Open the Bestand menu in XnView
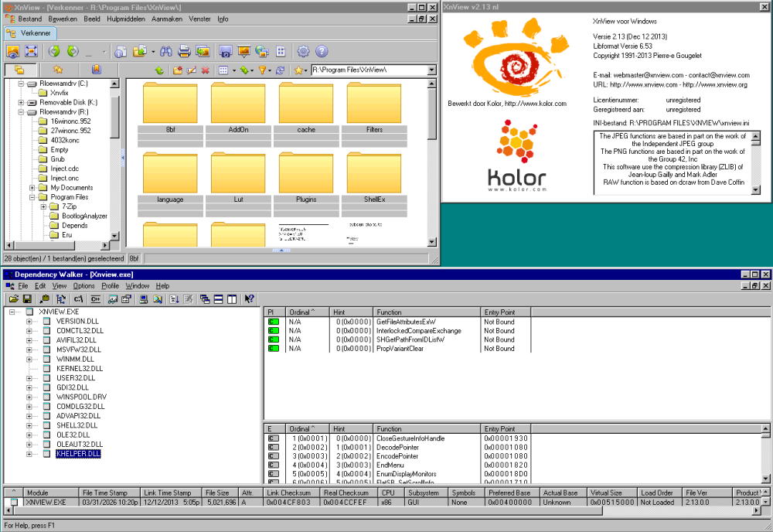The height and width of the screenshot is (532, 773). tap(29, 19)
